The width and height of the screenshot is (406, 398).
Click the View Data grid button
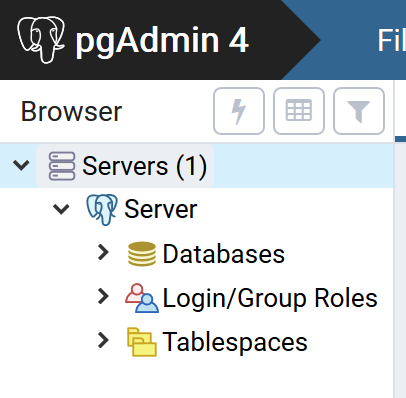[299, 111]
